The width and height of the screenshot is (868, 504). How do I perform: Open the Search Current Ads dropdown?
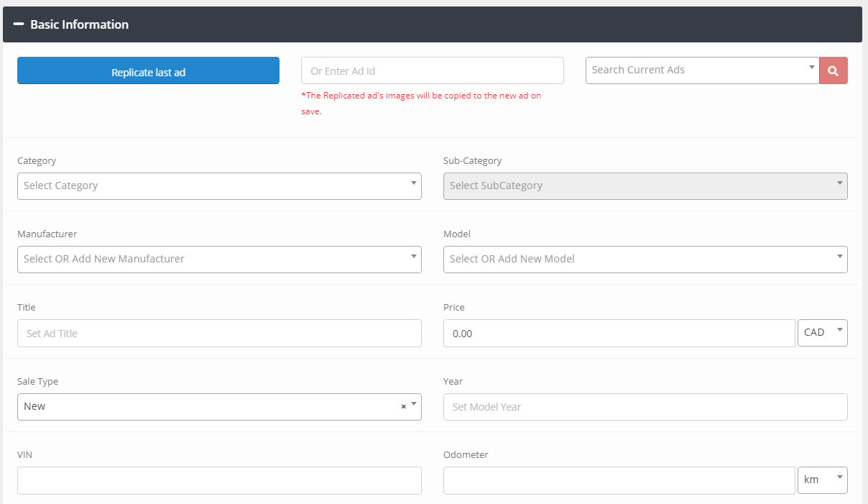701,70
